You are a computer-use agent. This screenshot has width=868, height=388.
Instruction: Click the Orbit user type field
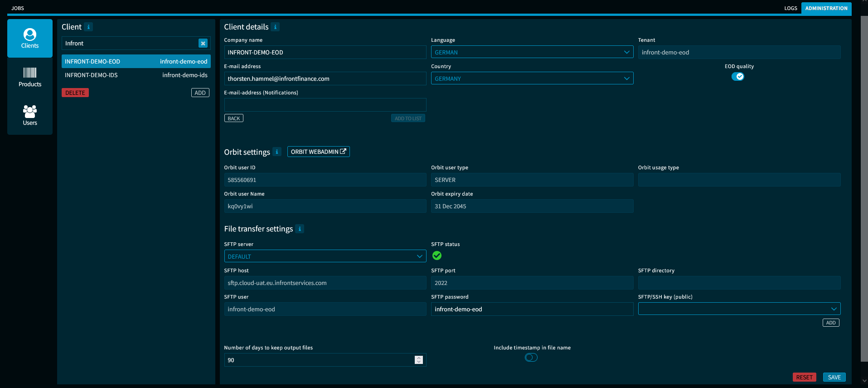532,180
